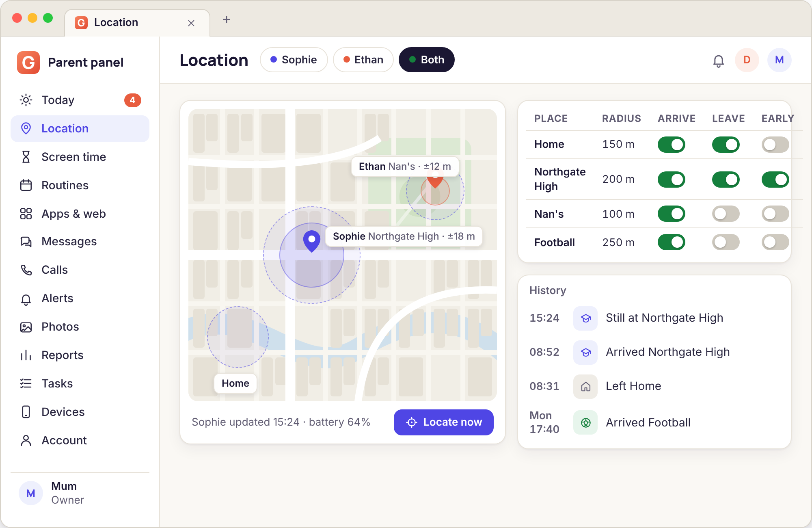Select the Tasks checklist icon
Screen dimensions: 812x528
26,383
